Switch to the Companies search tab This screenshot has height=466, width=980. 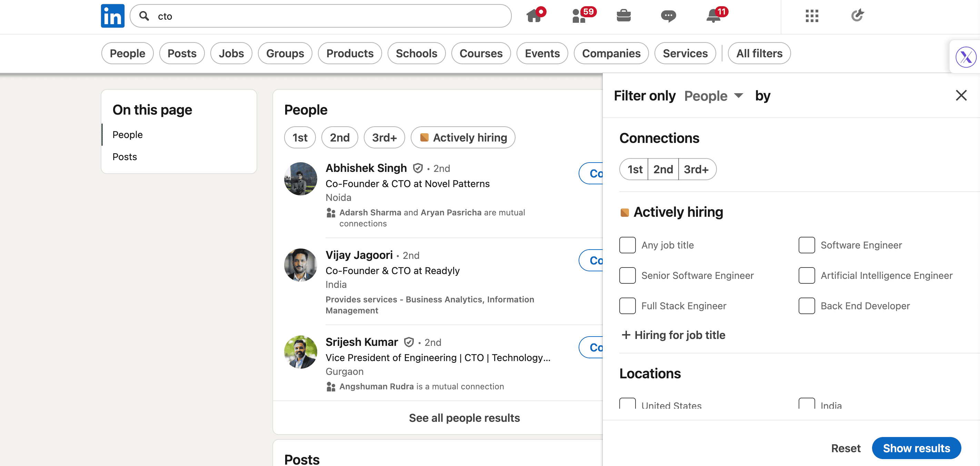611,53
